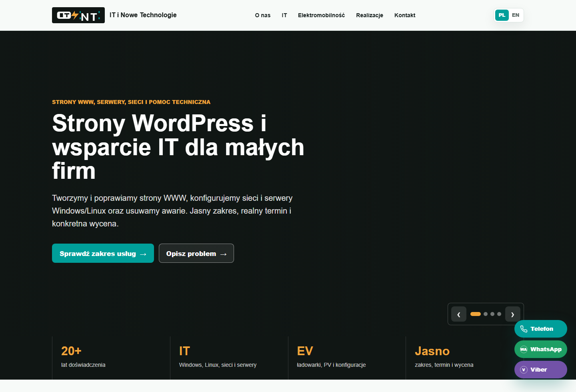Select the second slider dot
The image size is (576, 392).
[486, 314]
